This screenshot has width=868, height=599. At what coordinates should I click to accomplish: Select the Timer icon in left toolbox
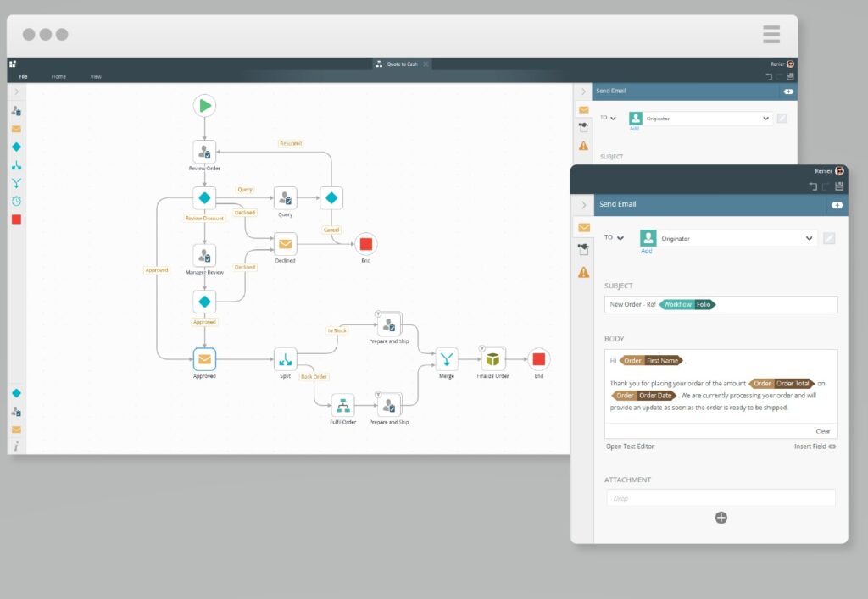[16, 201]
